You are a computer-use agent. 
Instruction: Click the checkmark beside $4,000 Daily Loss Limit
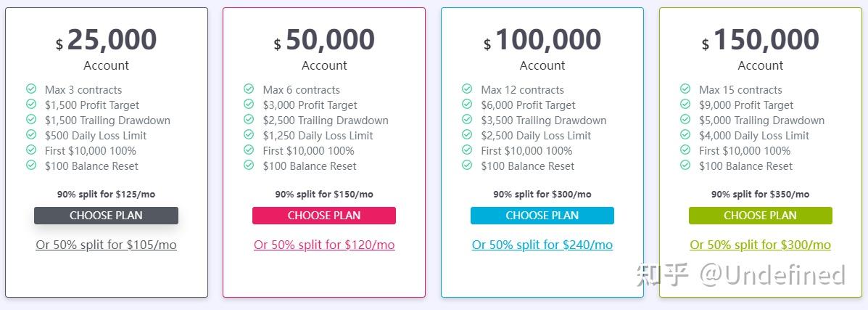[685, 134]
